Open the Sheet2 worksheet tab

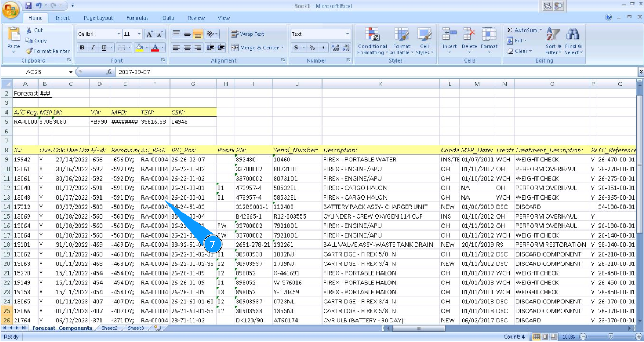[109, 328]
